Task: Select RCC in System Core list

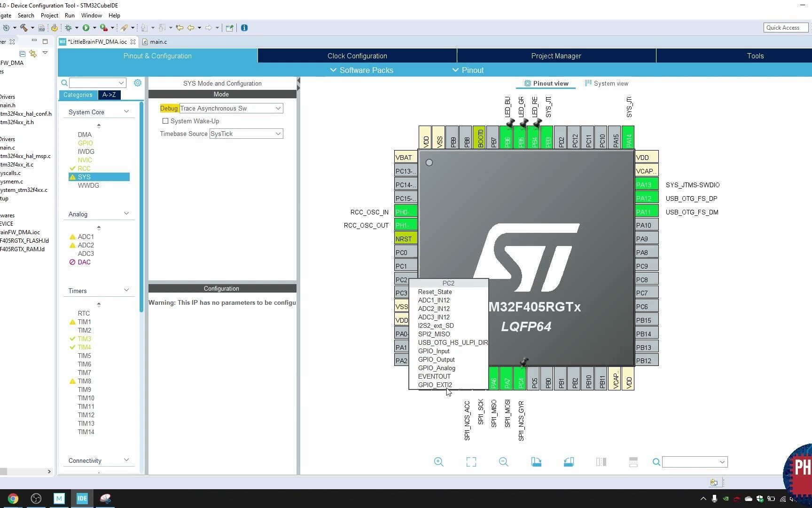Action: coord(84,168)
